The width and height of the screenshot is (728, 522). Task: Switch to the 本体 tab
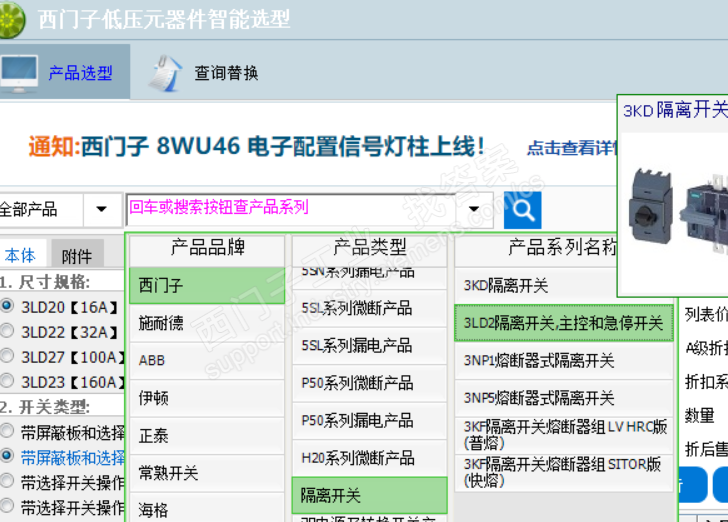pos(20,255)
